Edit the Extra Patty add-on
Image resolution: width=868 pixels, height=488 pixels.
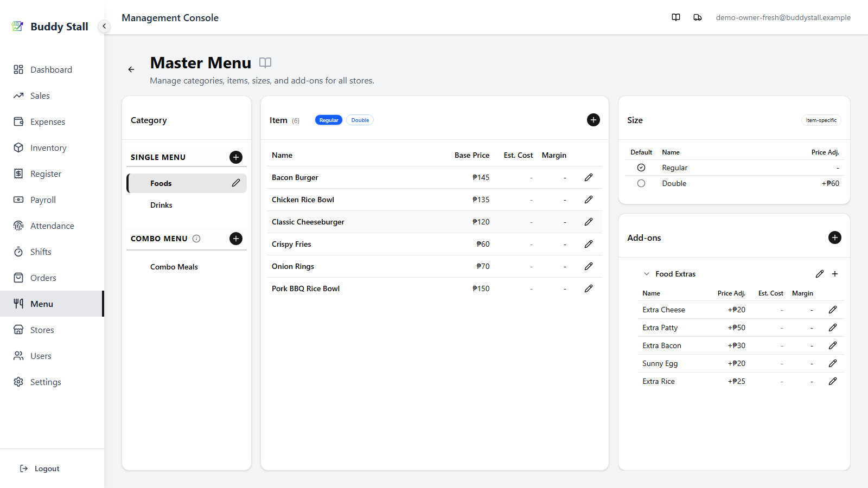833,328
